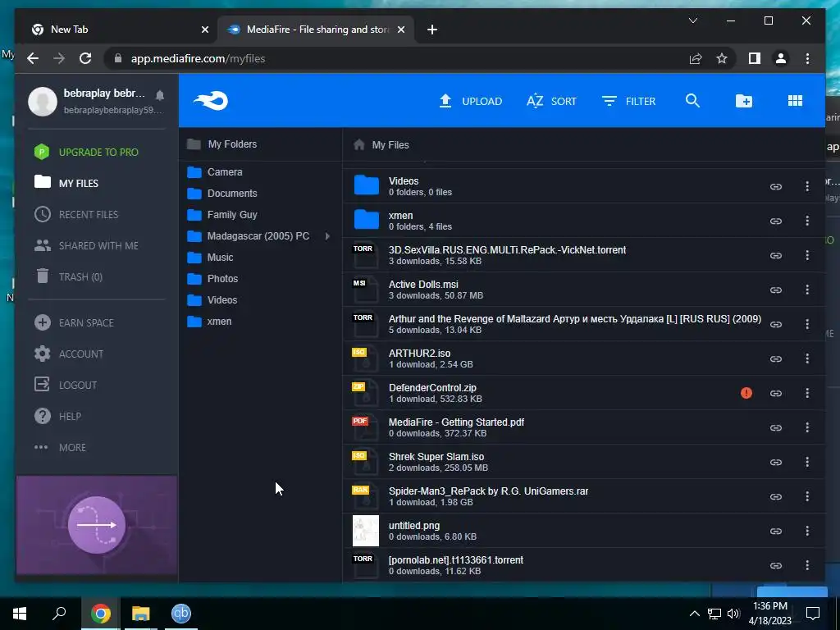Click the PDF icon of MediaFire Getting Started

pyautogui.click(x=366, y=427)
